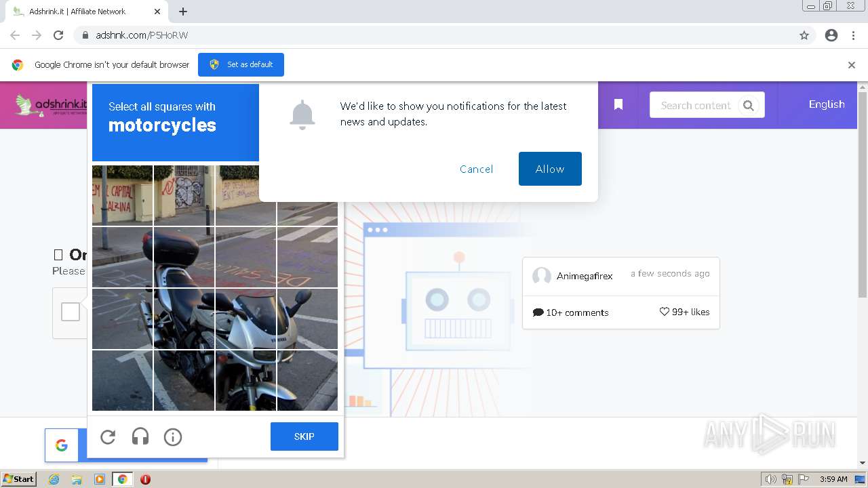The height and width of the screenshot is (488, 868).
Task: Open Chrome three-dot menu
Action: pos(854,35)
